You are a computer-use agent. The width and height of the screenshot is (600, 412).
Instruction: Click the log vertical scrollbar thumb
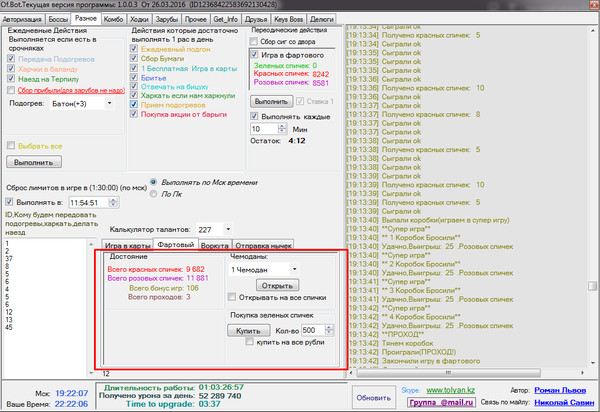(x=592, y=286)
